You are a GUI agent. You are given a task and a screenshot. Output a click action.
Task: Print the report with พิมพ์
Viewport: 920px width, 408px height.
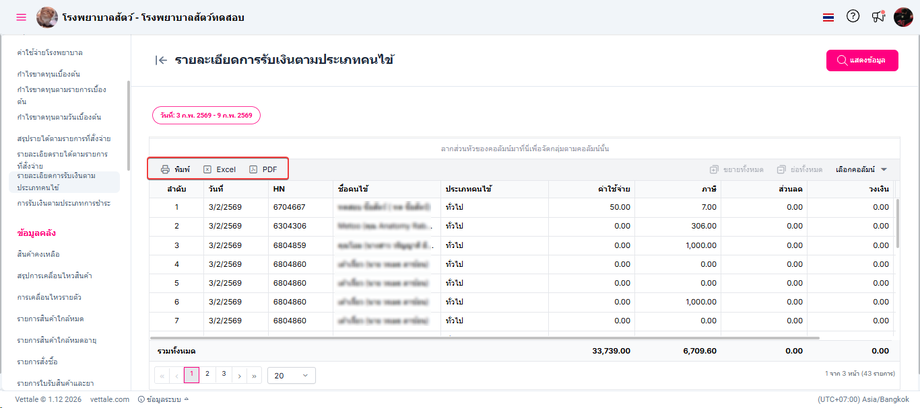[175, 169]
